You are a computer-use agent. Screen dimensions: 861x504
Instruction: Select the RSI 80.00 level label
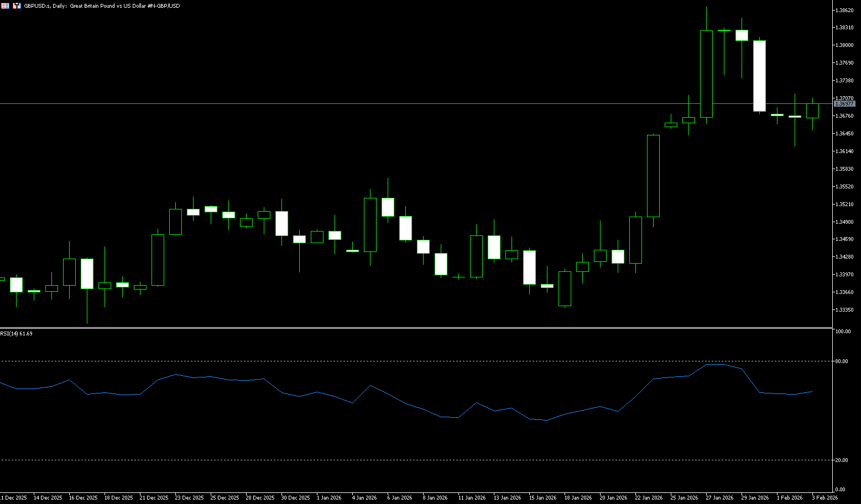coord(841,361)
